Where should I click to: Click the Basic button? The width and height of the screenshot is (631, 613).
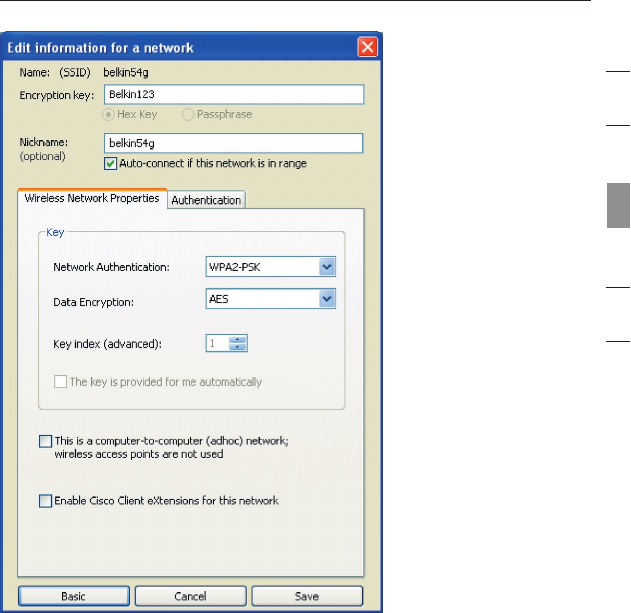click(x=74, y=596)
